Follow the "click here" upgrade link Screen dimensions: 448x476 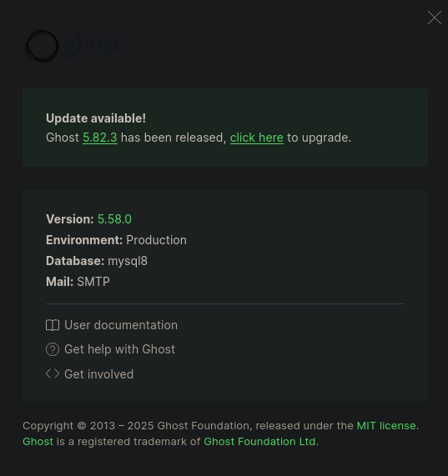coord(257,138)
